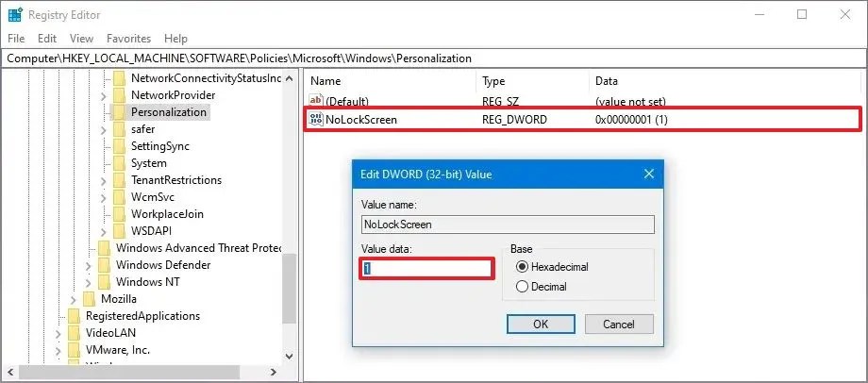Image resolution: width=868 pixels, height=383 pixels.
Task: Click the SettingSync folder icon
Action: tap(119, 146)
